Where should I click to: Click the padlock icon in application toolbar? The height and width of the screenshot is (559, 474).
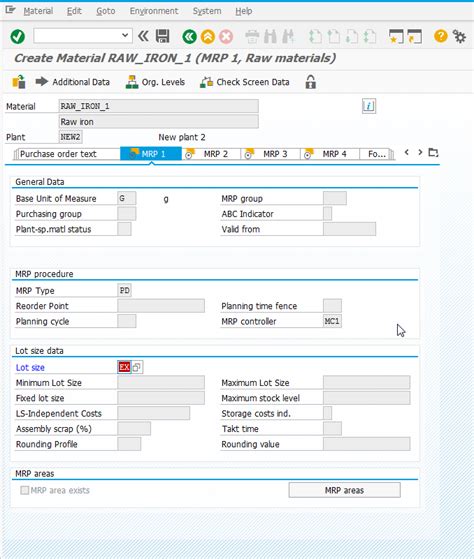(310, 82)
